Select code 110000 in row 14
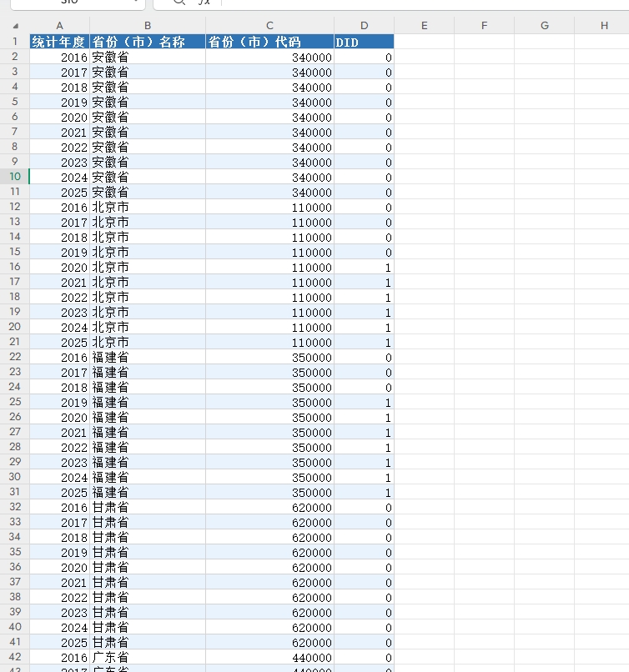Screen dimensions: 629x672 tap(269, 237)
